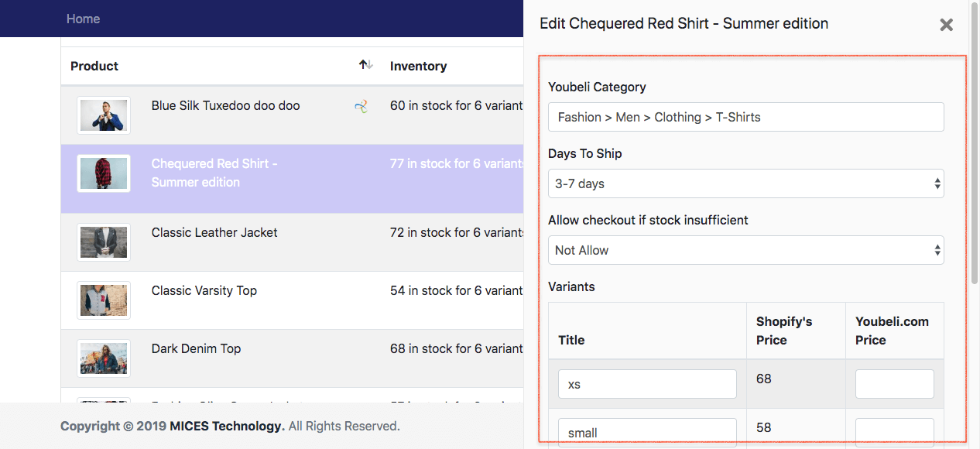Expand the Days To Ship dropdown
980x449 pixels.
pyautogui.click(x=745, y=183)
